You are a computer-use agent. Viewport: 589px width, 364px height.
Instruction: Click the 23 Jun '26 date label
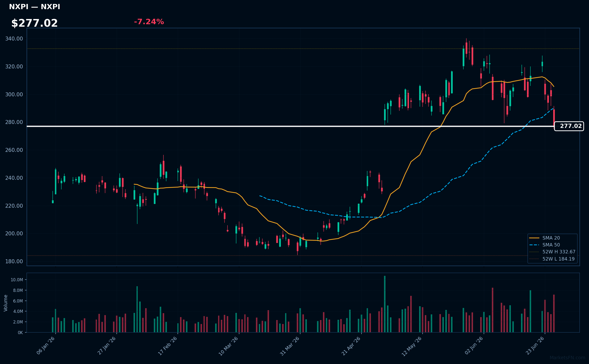(535, 345)
